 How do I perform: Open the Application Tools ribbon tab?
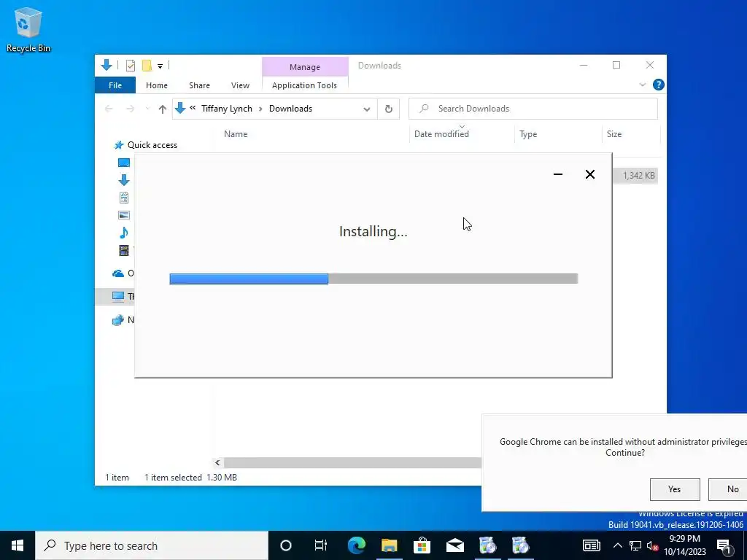pyautogui.click(x=304, y=85)
